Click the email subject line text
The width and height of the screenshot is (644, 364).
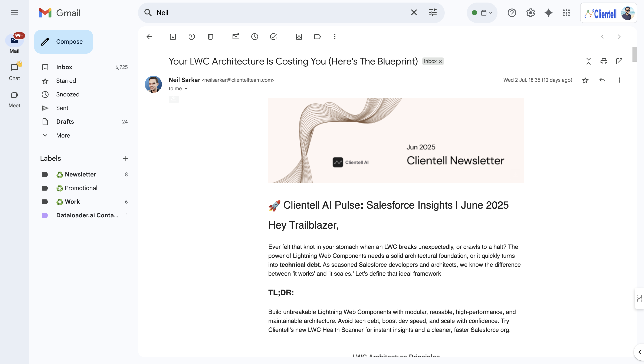pos(293,61)
